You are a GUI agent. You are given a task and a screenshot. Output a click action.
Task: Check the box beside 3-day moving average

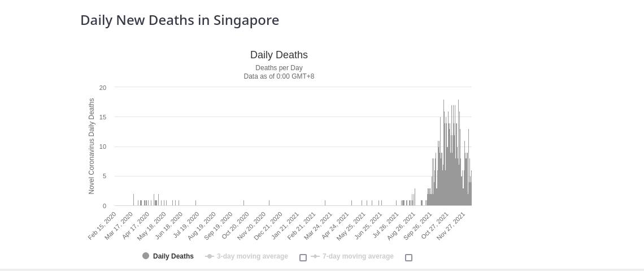tap(303, 257)
